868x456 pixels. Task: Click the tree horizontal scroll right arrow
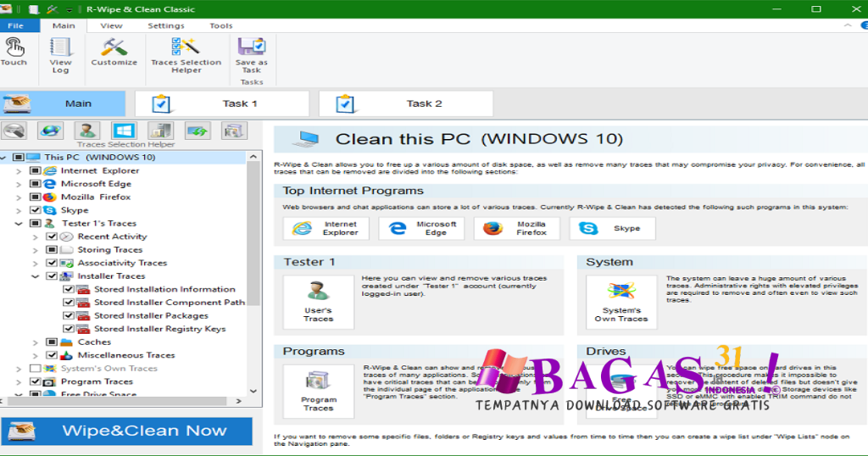239,401
